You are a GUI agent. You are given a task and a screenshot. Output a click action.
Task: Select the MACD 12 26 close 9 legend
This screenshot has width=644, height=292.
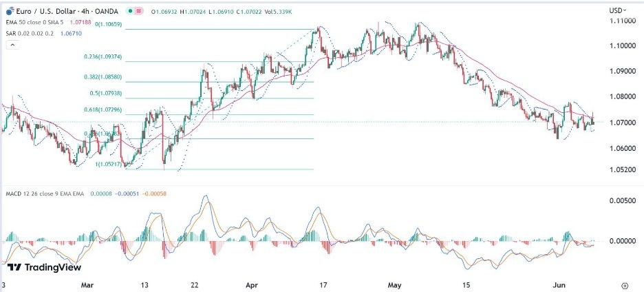coord(44,194)
